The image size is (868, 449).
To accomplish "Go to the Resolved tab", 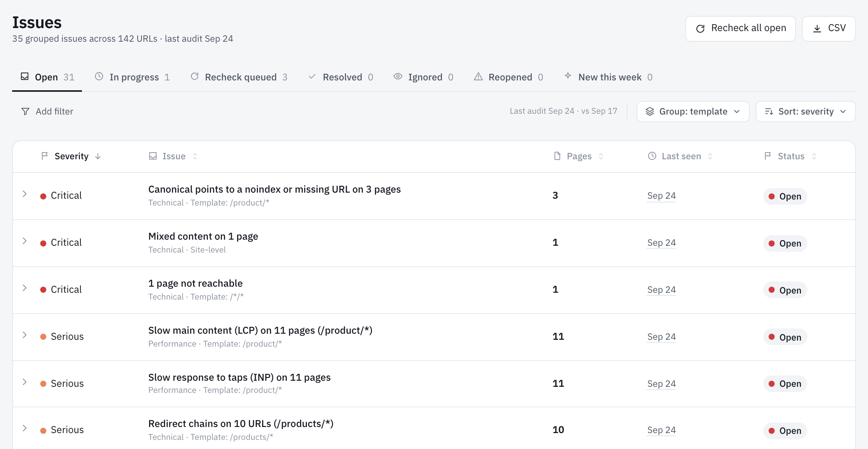I will click(x=341, y=77).
